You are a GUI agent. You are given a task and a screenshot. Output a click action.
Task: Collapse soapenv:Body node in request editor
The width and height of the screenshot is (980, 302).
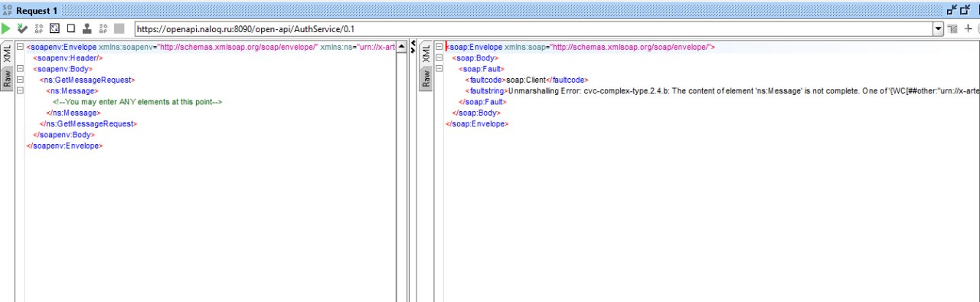(x=20, y=68)
